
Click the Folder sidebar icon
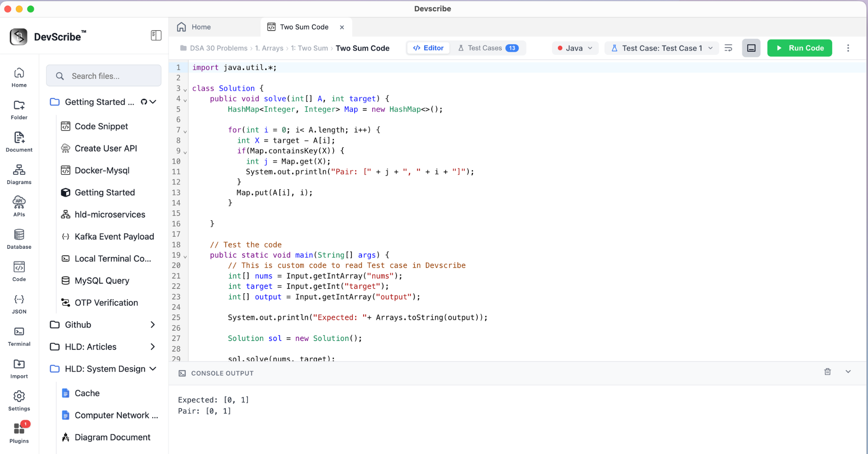pos(19,110)
